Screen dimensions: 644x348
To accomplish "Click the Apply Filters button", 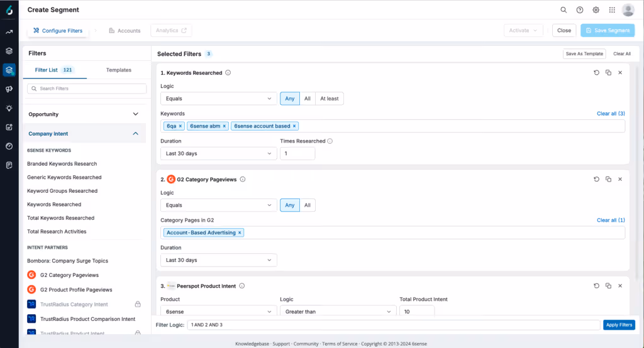I will tap(619, 325).
